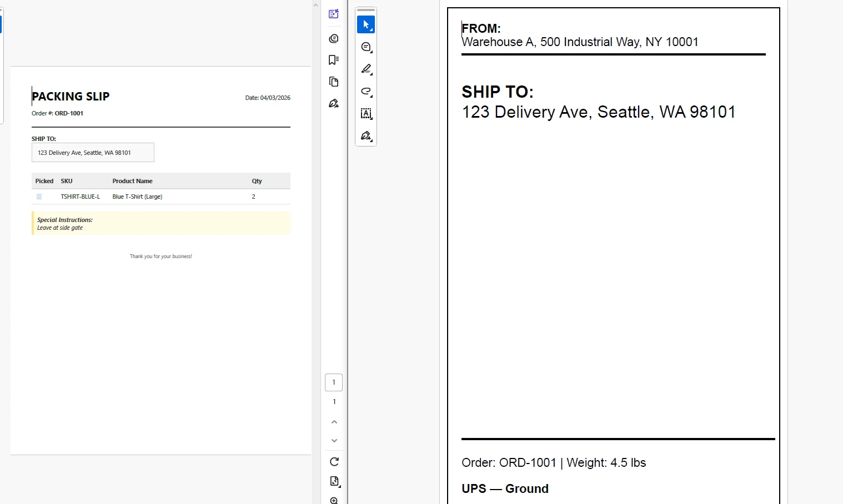Open the AI Assistant panel
The image size is (843, 504).
coord(334,14)
